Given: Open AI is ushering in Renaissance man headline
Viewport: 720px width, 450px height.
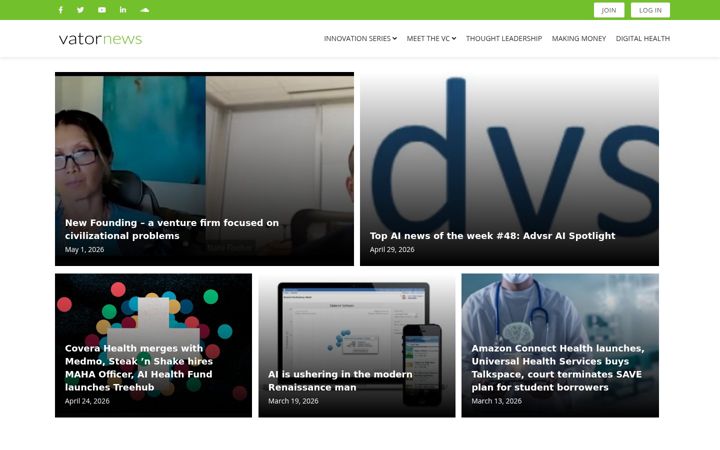Looking at the screenshot, I should (x=340, y=381).
